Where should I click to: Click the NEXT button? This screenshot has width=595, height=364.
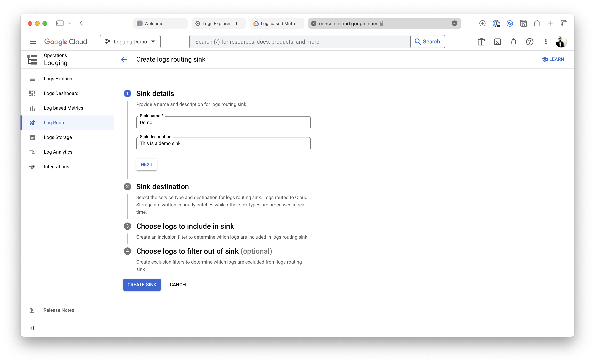[146, 164]
